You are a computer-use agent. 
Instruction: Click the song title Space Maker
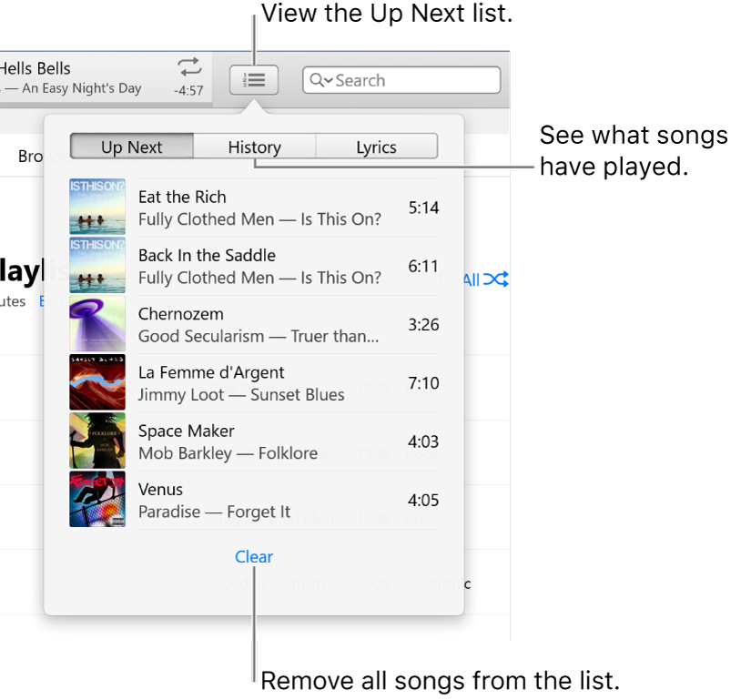tap(187, 431)
